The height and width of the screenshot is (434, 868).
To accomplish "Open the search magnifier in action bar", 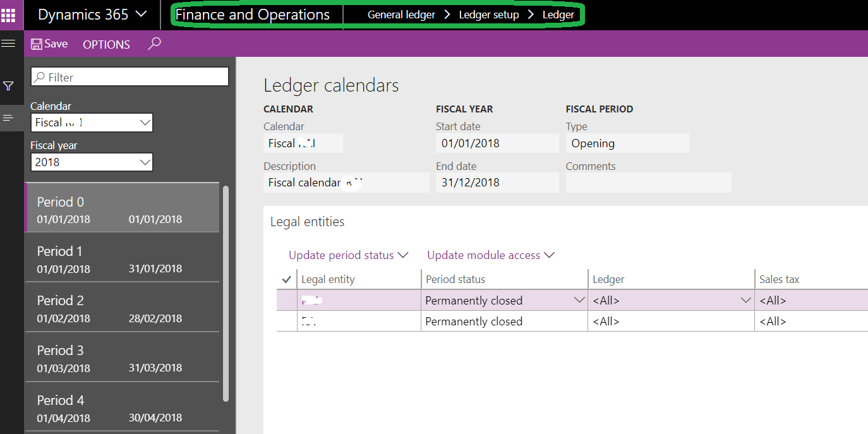I will click(154, 44).
